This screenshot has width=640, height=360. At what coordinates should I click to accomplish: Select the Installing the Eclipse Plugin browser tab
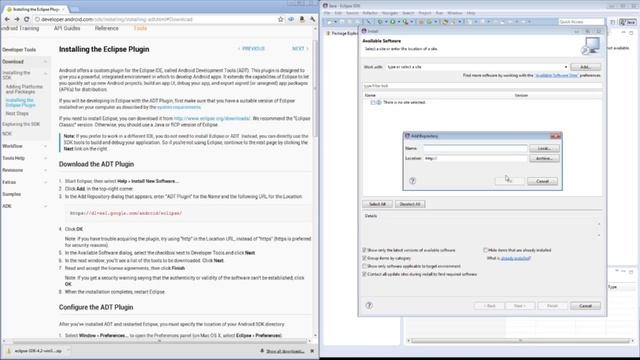click(36, 9)
